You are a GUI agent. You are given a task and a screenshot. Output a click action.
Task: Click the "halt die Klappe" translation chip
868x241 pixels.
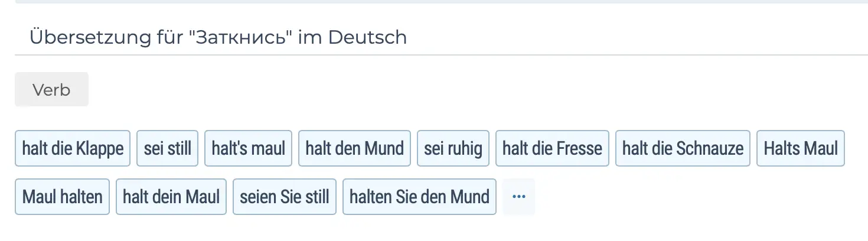[x=73, y=148]
